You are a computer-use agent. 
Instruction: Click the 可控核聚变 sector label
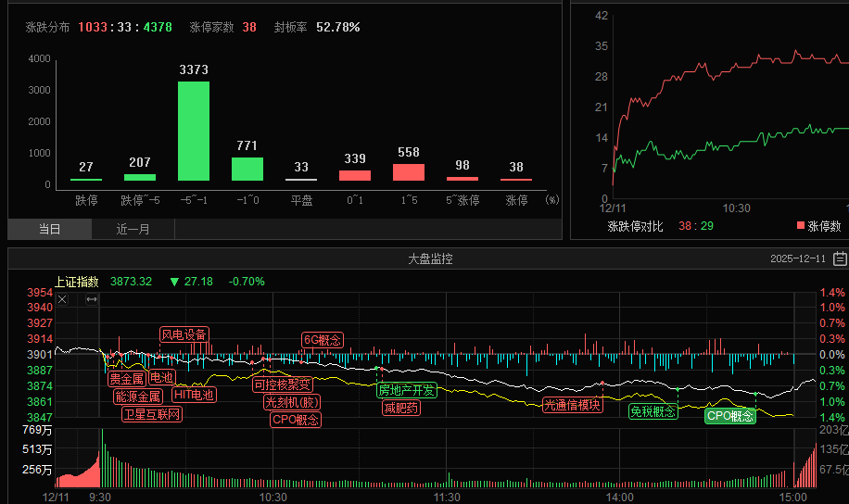pyautogui.click(x=282, y=384)
